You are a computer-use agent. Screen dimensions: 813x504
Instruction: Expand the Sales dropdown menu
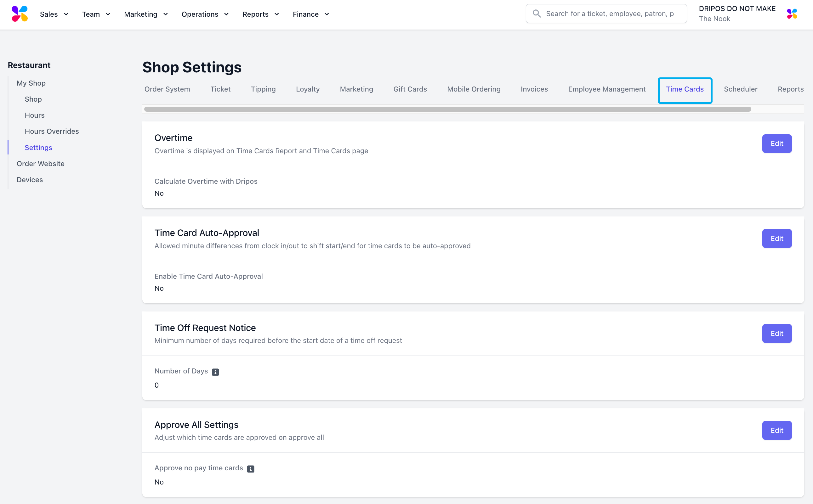(54, 14)
